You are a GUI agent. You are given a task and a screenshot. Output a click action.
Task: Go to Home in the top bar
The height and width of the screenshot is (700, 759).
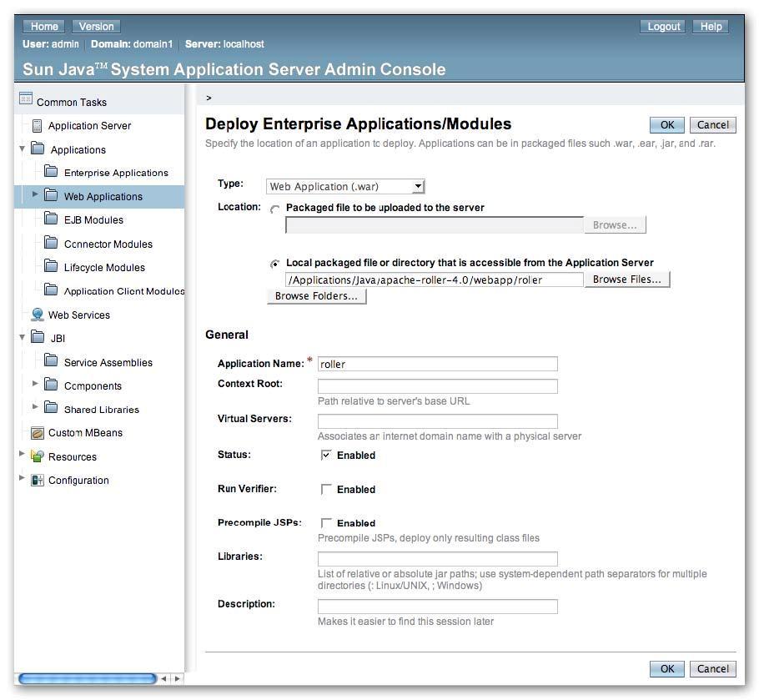tap(44, 27)
